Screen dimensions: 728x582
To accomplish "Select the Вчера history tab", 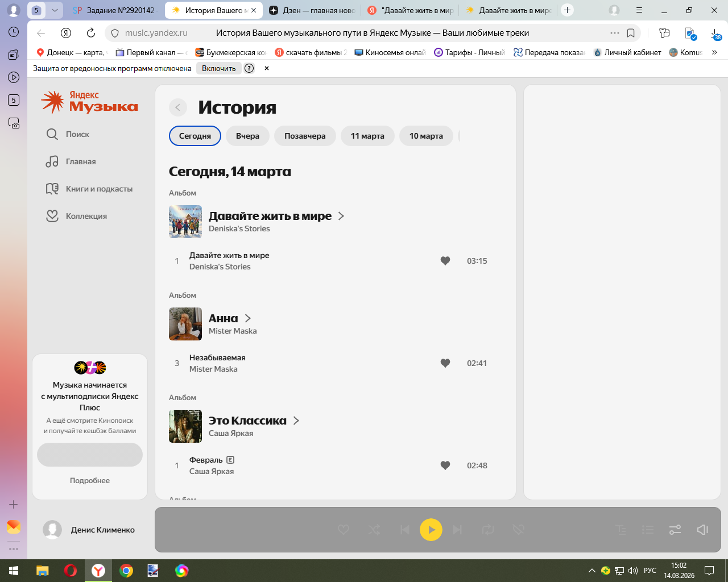I will [247, 136].
